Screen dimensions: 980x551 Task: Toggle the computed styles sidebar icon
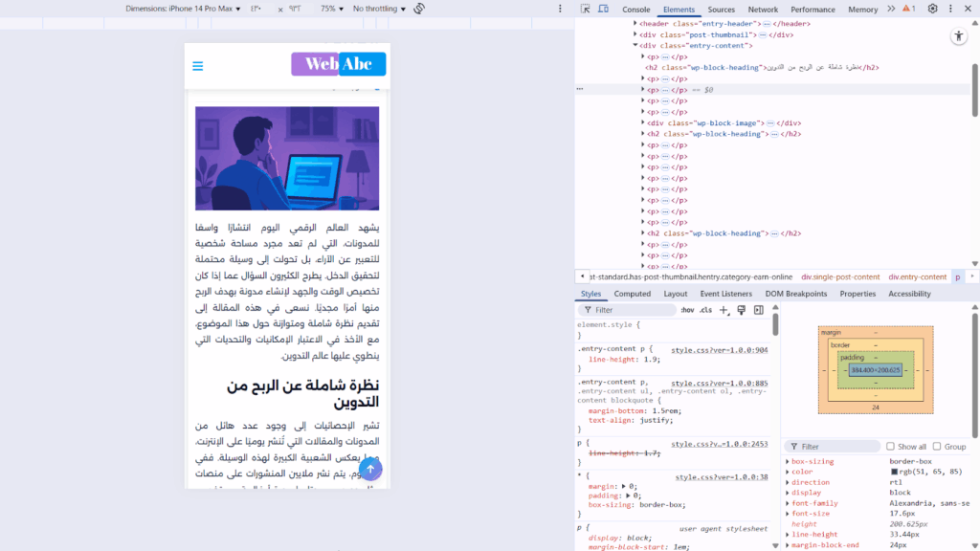pyautogui.click(x=758, y=310)
